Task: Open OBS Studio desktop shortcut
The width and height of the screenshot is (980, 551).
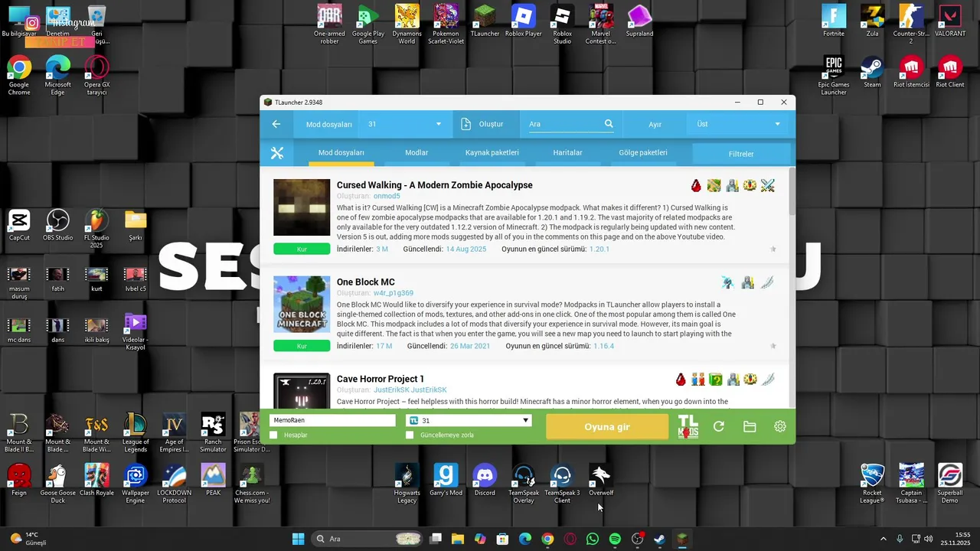Action: (x=58, y=226)
